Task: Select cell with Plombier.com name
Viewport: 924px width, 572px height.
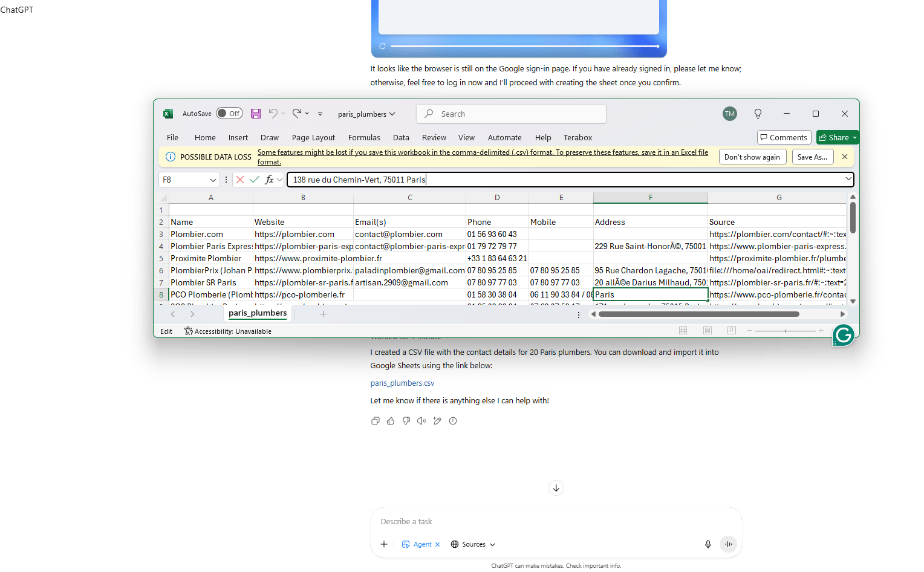Action: [210, 234]
